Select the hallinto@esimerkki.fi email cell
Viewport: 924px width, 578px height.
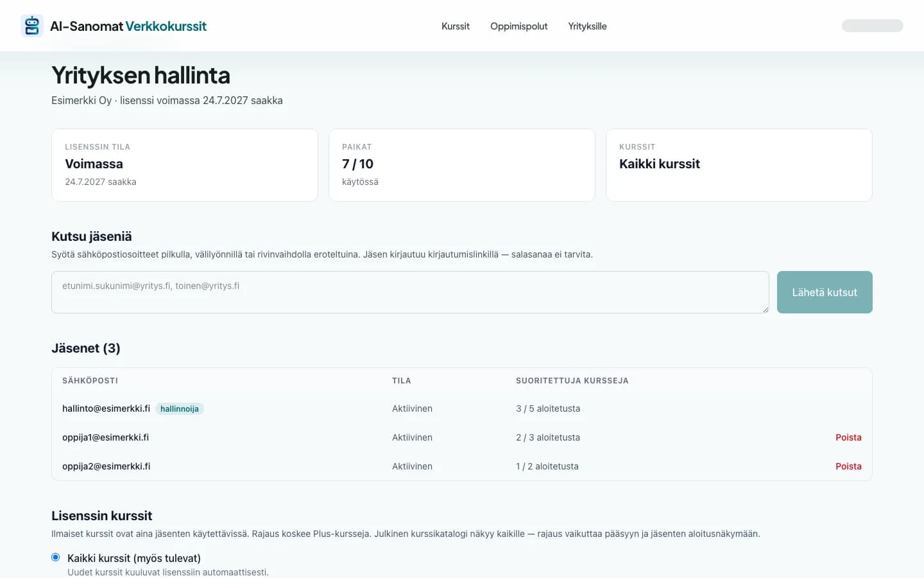coord(106,408)
